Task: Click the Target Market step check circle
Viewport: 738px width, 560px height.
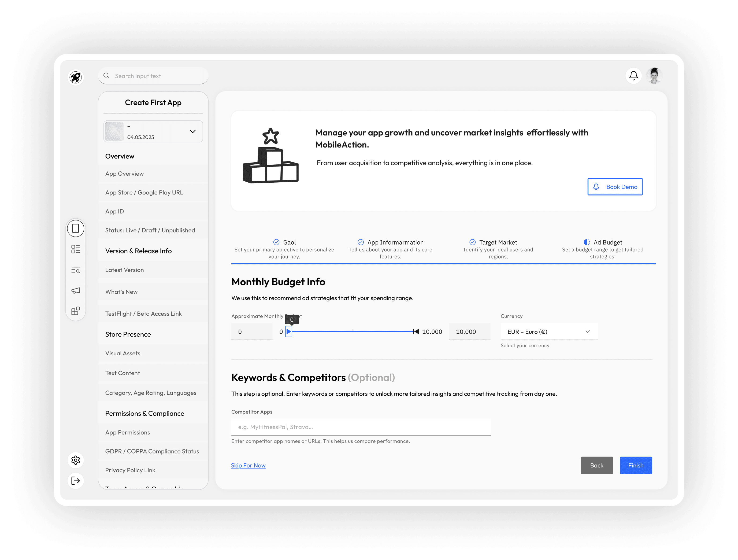Action: click(472, 242)
